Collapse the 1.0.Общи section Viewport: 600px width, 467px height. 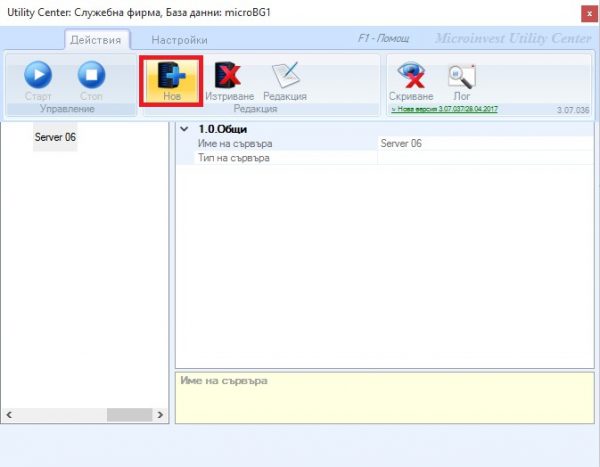click(184, 129)
